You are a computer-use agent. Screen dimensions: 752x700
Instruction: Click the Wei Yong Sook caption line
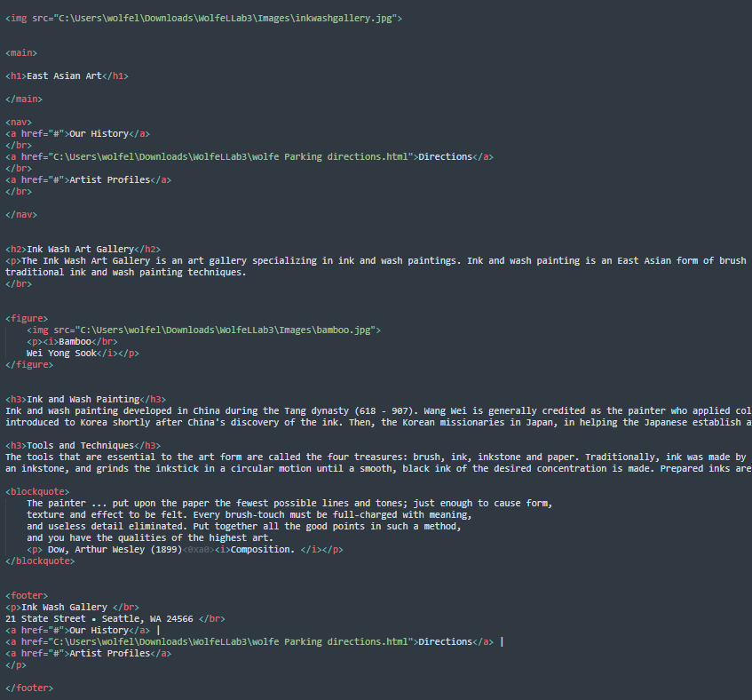tap(83, 354)
